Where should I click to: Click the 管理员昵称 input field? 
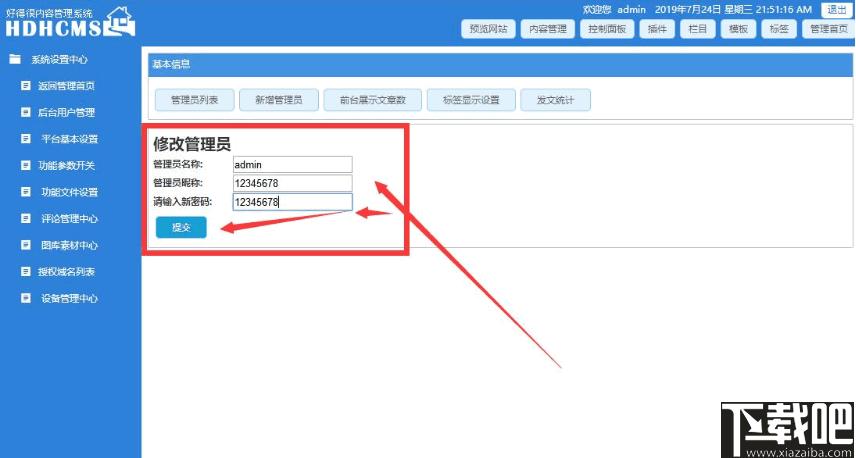pos(292,183)
